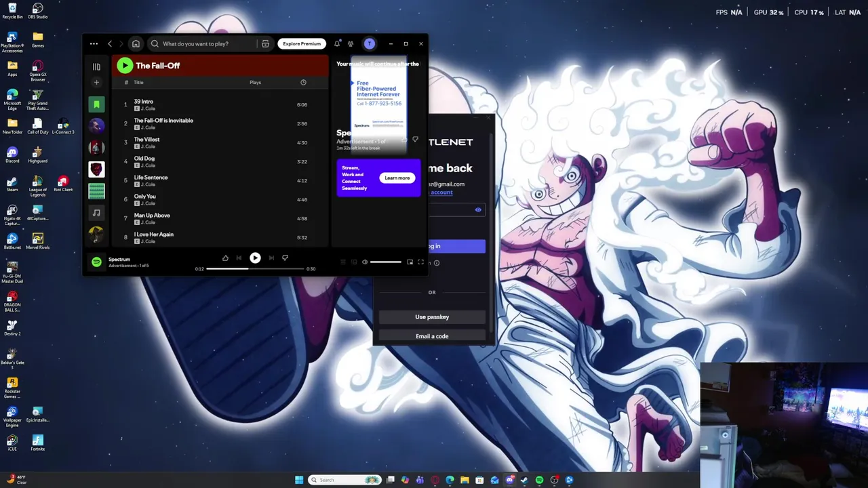Image resolution: width=868 pixels, height=488 pixels.
Task: Open the Spotify mini player
Action: coord(410,262)
